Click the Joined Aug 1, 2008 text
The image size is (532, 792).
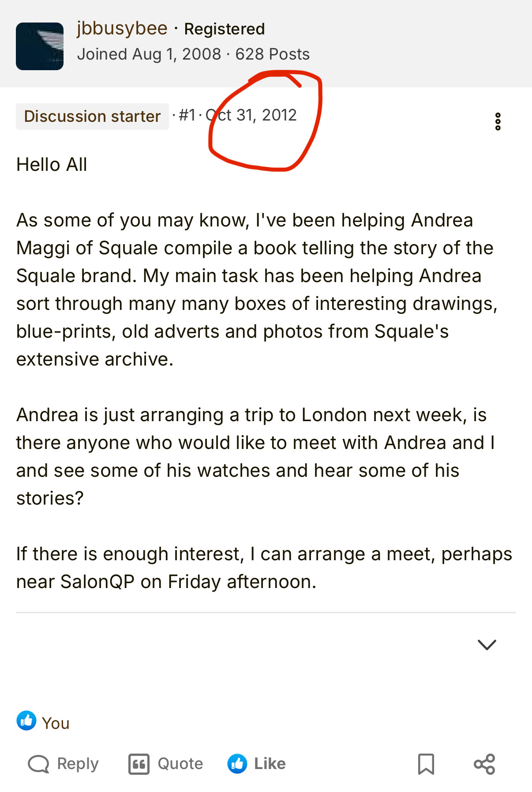click(149, 54)
